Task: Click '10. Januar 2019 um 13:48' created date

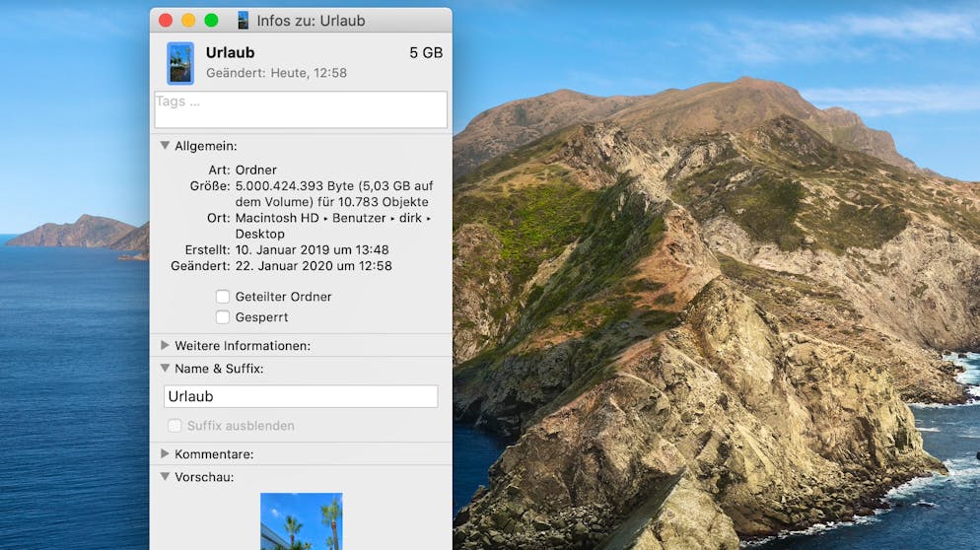Action: (312, 250)
